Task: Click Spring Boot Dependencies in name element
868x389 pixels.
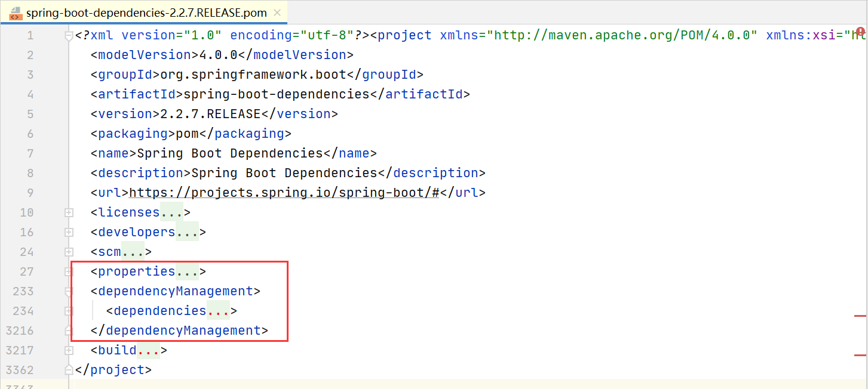Action: [230, 154]
